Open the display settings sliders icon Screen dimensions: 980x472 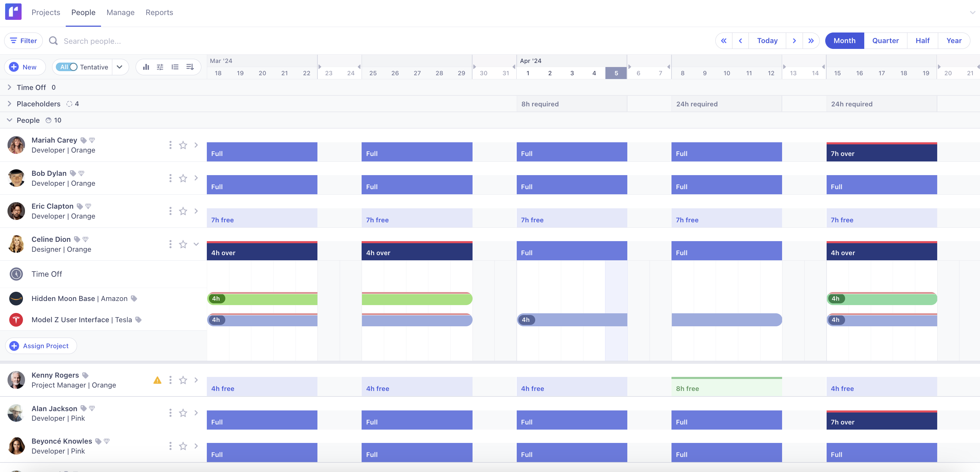coord(160,67)
